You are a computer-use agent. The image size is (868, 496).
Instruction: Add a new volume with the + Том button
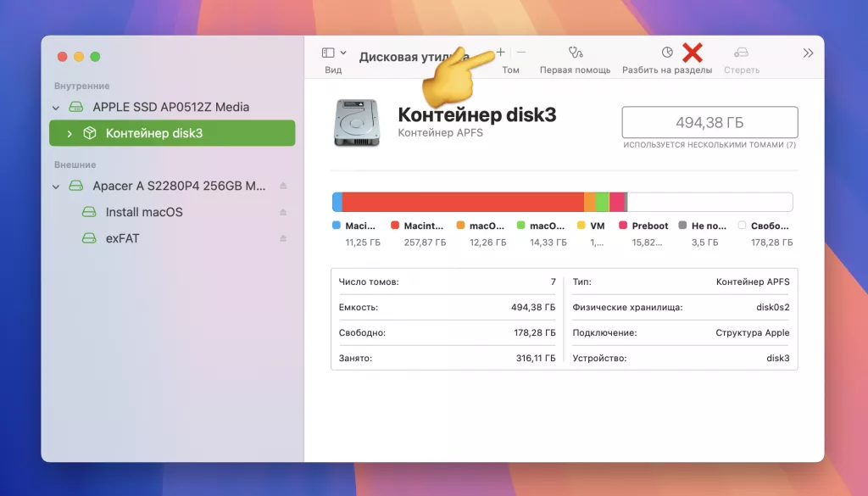[499, 53]
